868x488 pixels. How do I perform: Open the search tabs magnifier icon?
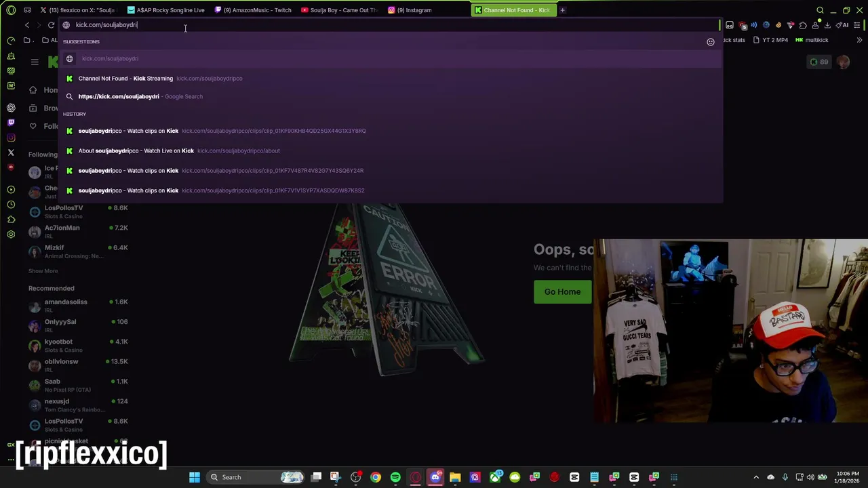[x=820, y=10]
